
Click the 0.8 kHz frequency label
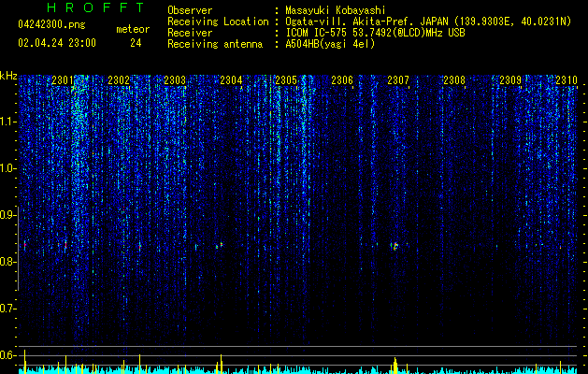click(8, 262)
